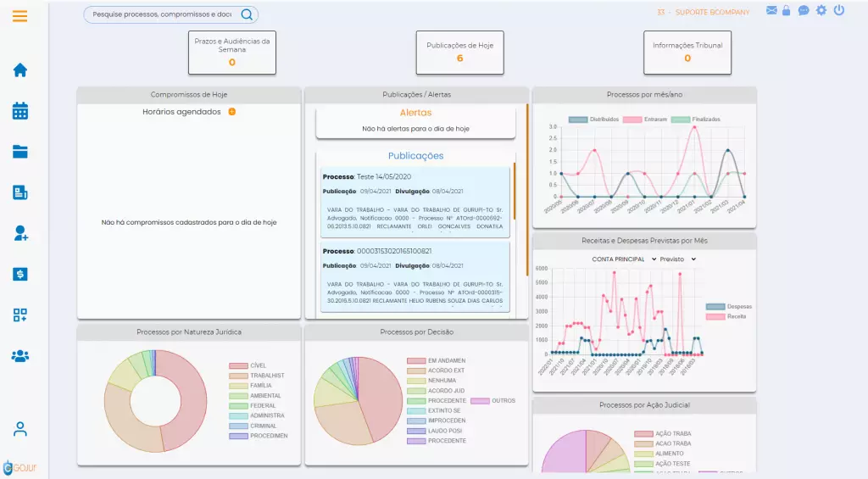868x479 pixels.
Task: Open the chat bubble icon
Action: click(804, 10)
